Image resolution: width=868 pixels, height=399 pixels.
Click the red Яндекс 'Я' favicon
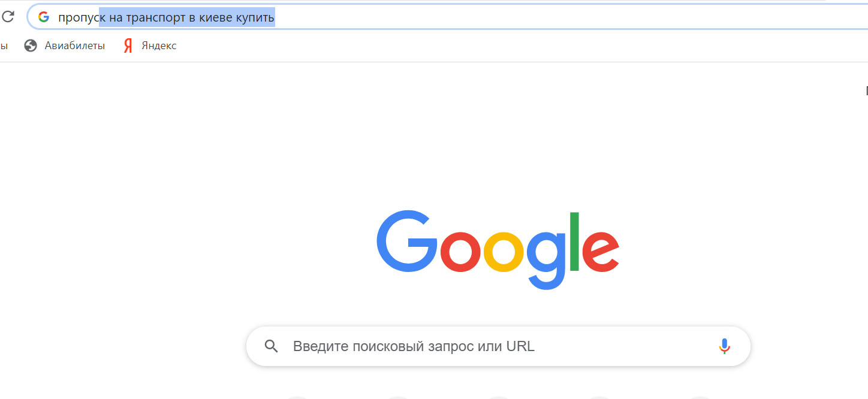point(128,46)
